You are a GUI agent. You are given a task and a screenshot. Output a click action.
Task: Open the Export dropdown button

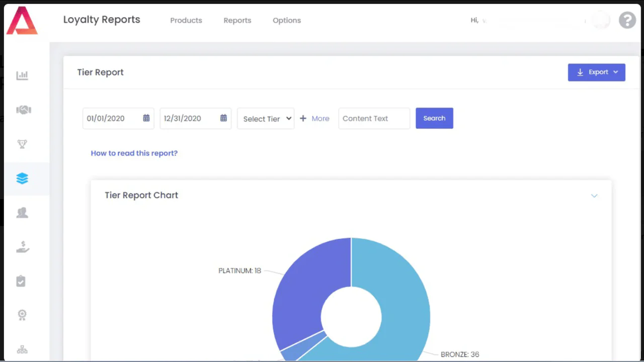[597, 72]
